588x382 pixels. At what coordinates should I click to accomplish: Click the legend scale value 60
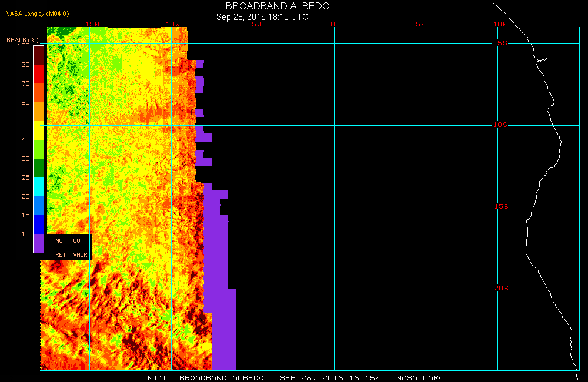[25, 102]
